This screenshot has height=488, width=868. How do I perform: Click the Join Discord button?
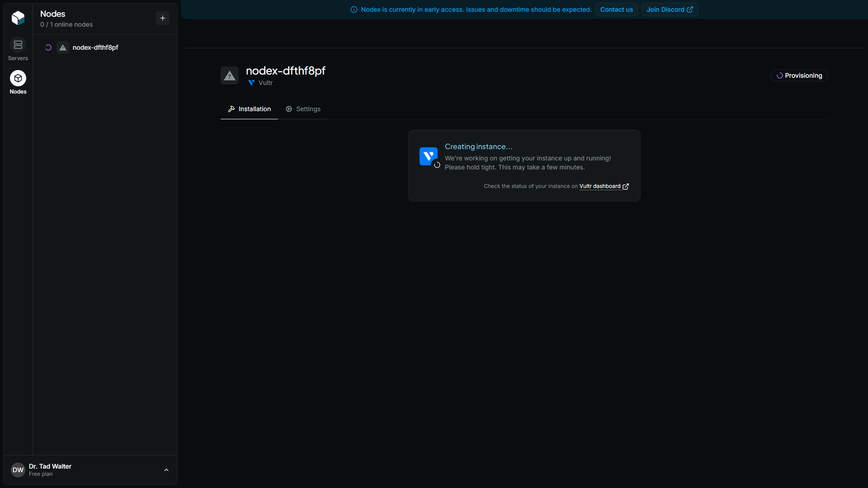click(670, 9)
